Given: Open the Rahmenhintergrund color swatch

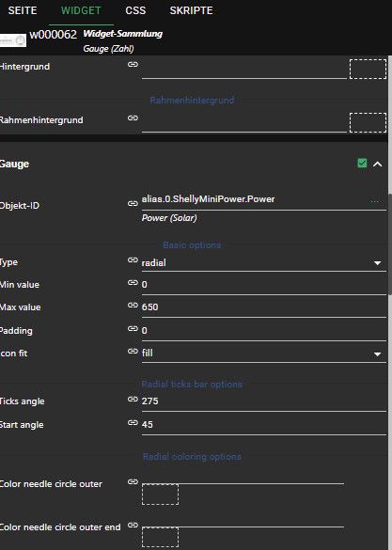Looking at the screenshot, I should 368,123.
